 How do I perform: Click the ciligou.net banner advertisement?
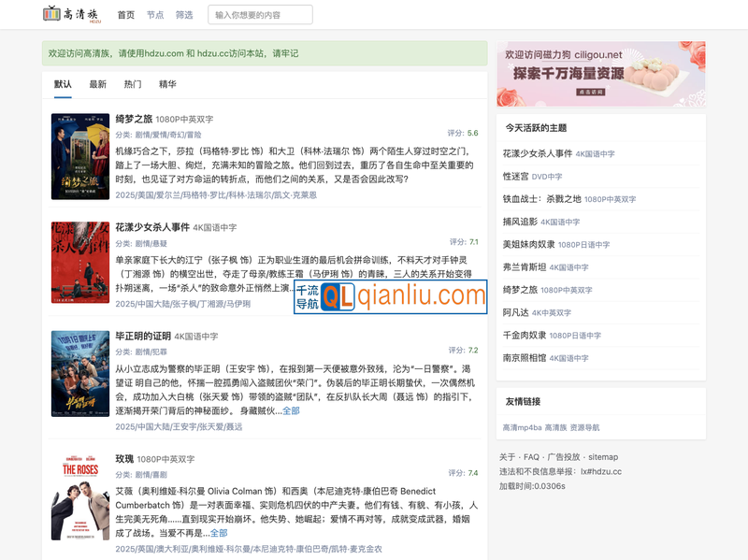tap(601, 74)
